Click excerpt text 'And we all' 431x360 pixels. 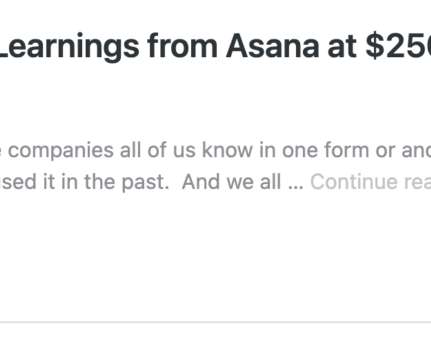(231, 182)
